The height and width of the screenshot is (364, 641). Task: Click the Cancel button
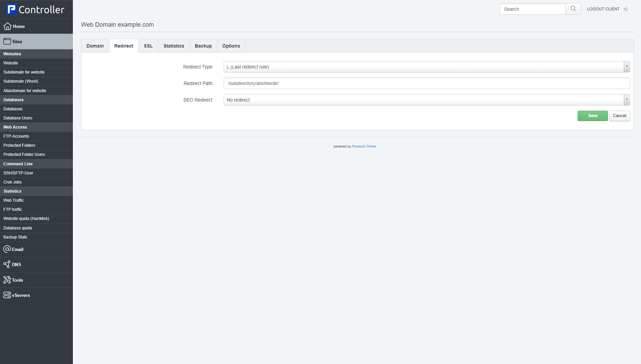click(619, 116)
